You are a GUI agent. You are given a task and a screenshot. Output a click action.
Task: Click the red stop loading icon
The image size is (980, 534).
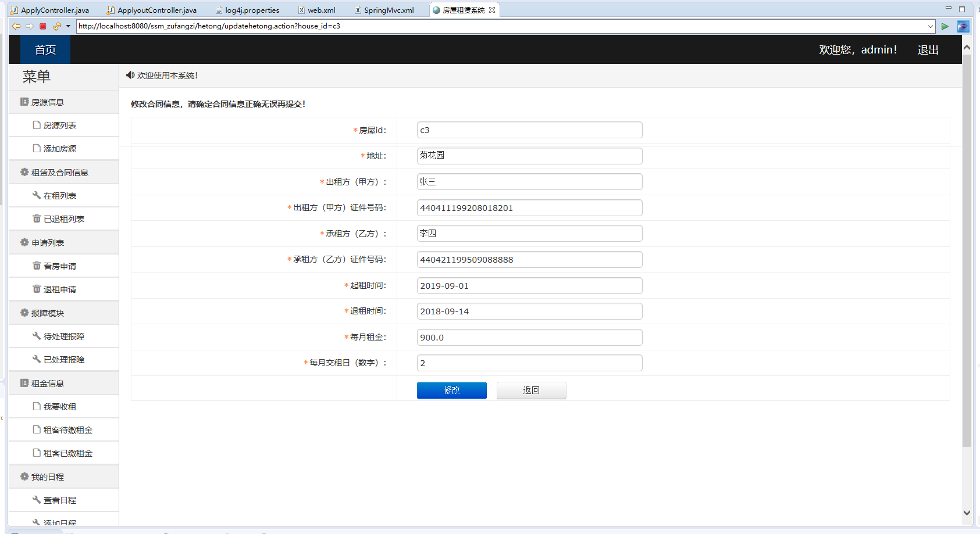click(x=42, y=26)
